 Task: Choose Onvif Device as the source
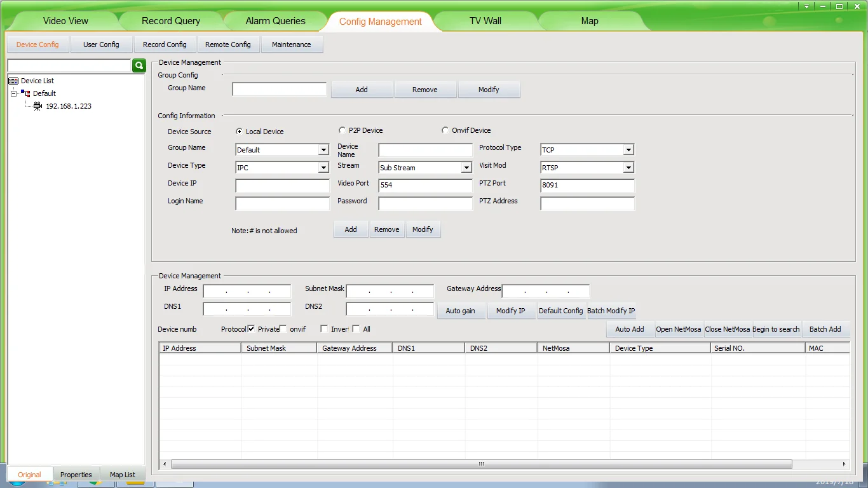pyautogui.click(x=445, y=130)
